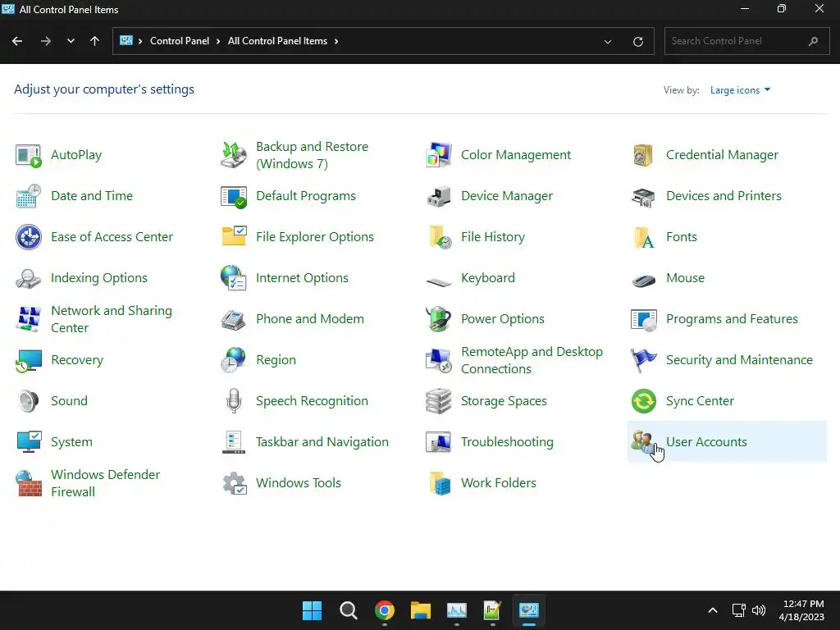Click the Region globe-clock icon
The height and width of the screenshot is (630, 840).
[234, 360]
